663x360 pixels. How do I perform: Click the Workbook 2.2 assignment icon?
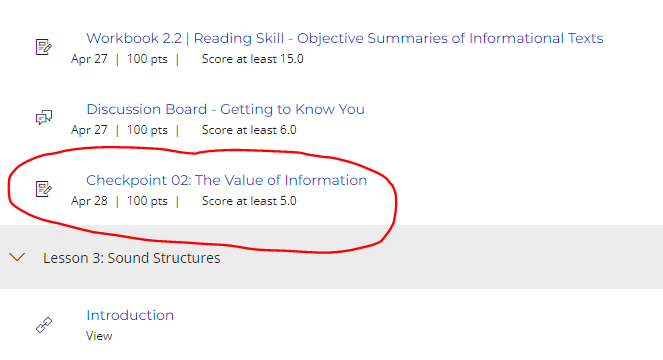click(x=44, y=47)
